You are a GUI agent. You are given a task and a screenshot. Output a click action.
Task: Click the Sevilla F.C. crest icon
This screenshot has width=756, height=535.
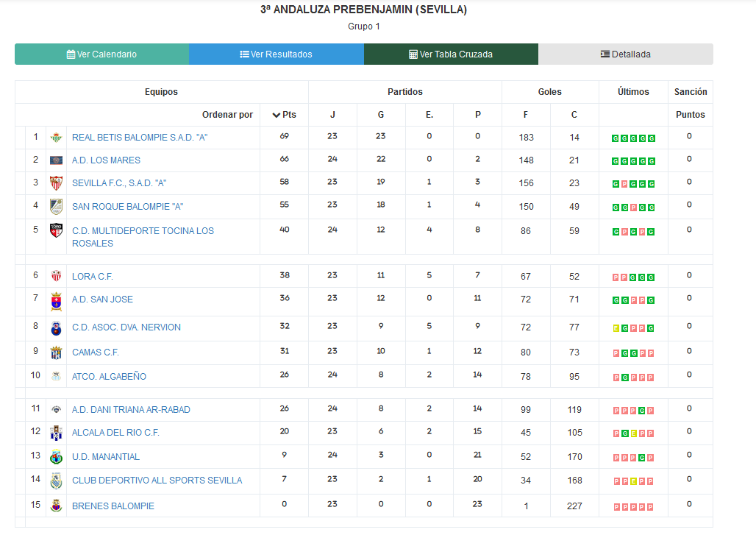click(57, 183)
